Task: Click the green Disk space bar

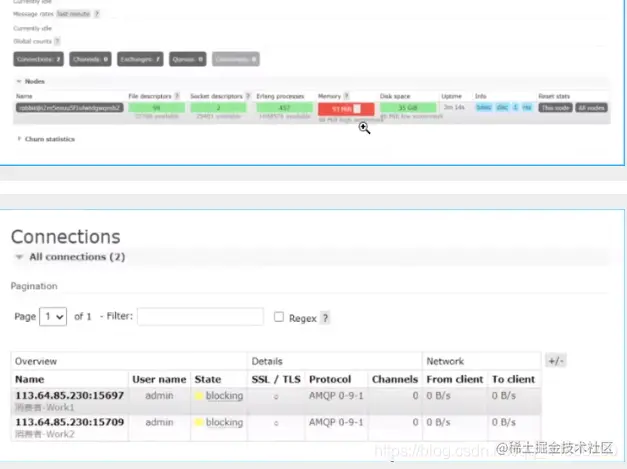Action: point(408,108)
